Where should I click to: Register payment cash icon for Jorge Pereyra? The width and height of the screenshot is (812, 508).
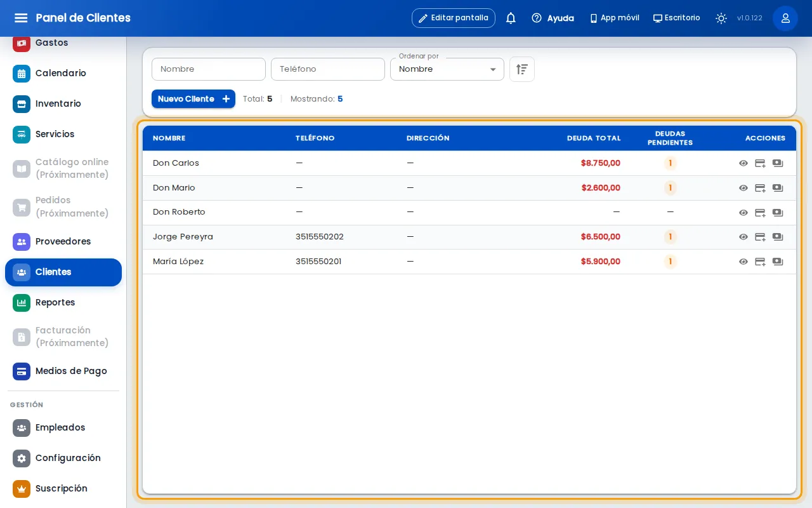[778, 237]
